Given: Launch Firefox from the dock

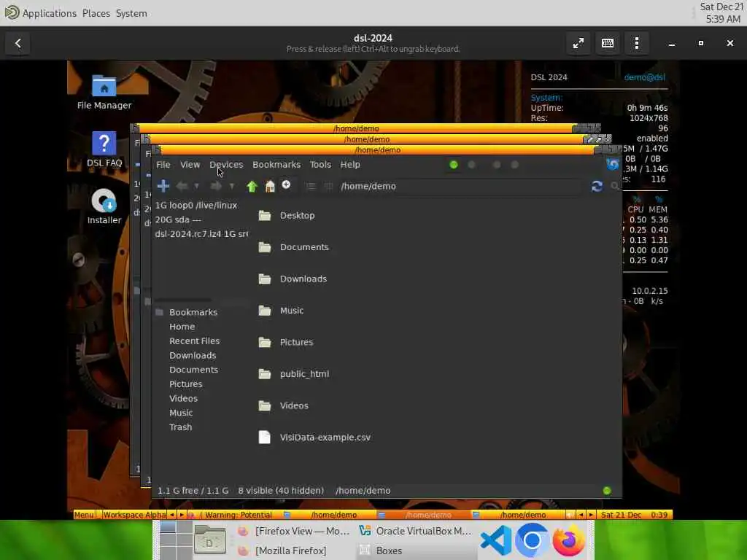Looking at the screenshot, I should 569,540.
